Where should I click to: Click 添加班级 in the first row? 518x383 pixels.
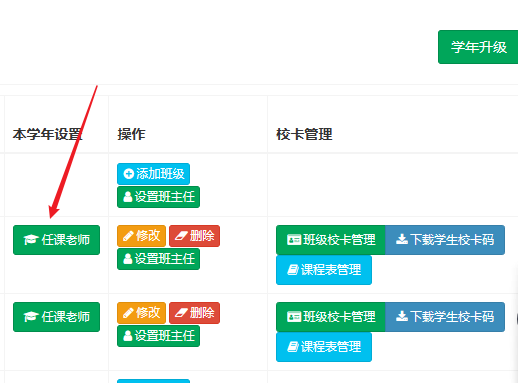coord(153,174)
